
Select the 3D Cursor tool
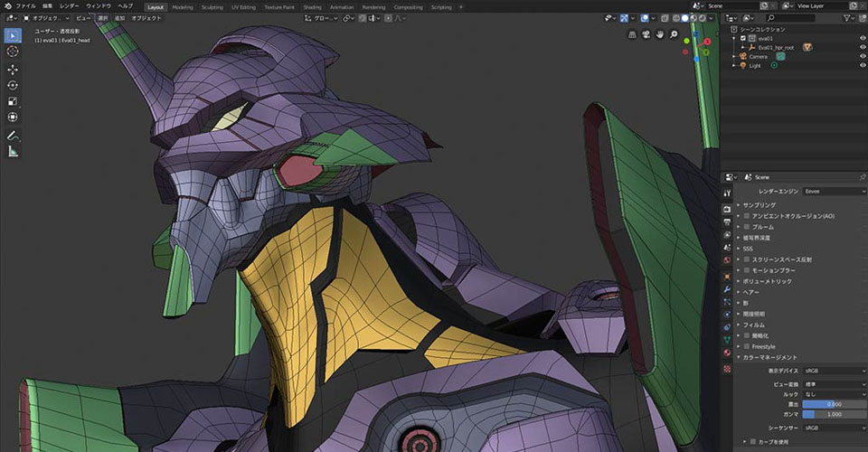pos(13,52)
